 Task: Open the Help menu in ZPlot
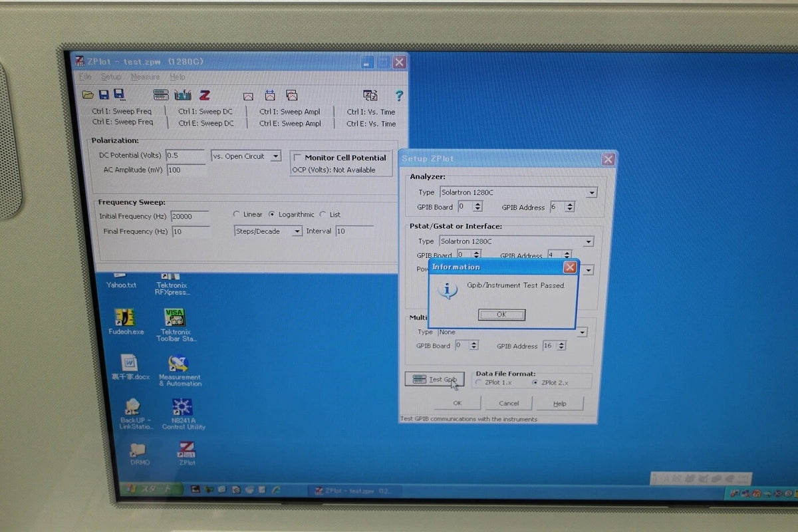pos(178,77)
